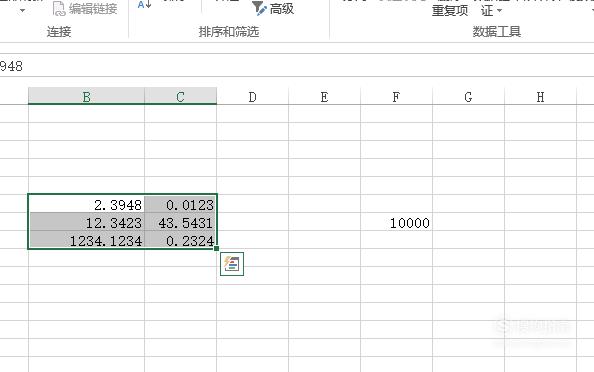Click the cell containing 12.3423
The height and width of the screenshot is (372, 594).
coord(86,222)
